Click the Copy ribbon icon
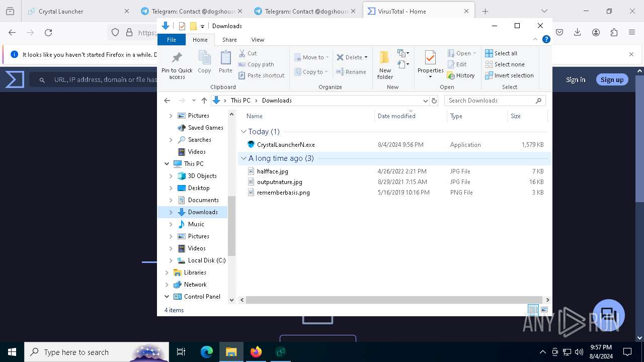This screenshot has height=362, width=644. (x=204, y=62)
